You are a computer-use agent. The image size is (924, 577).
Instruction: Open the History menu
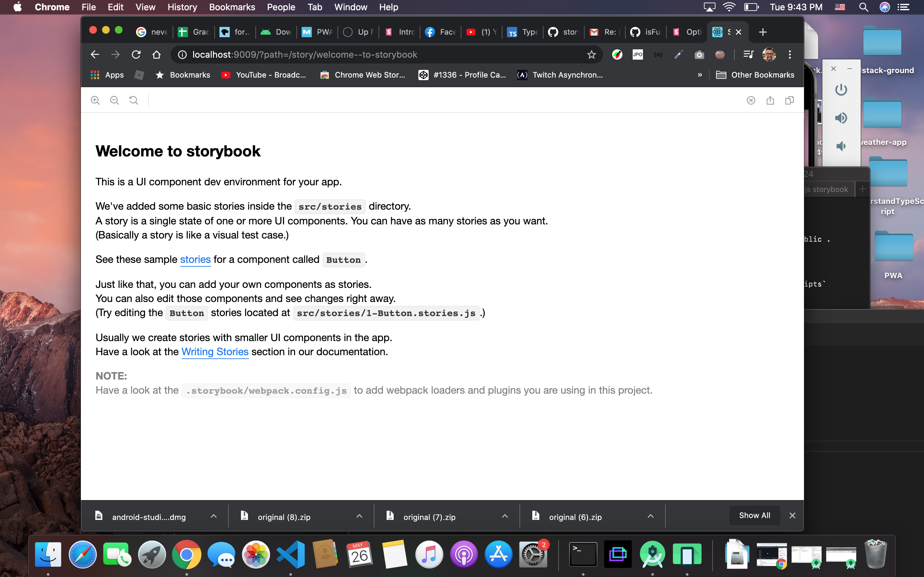click(x=182, y=7)
